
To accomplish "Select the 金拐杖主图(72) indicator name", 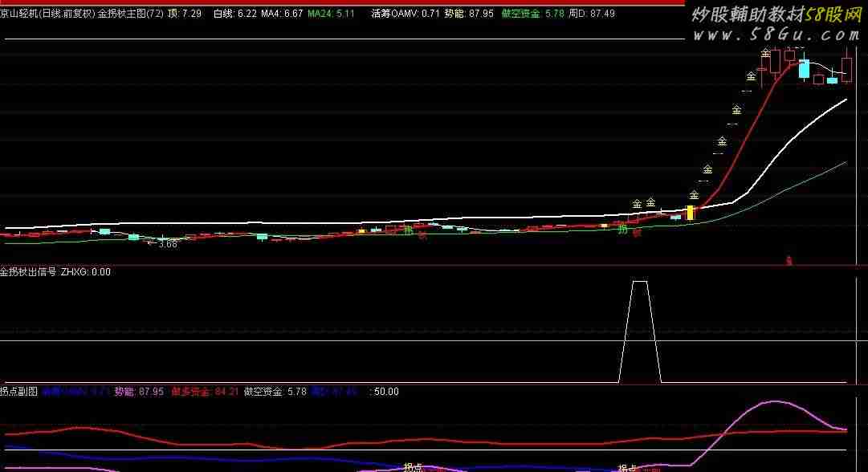I will point(130,14).
